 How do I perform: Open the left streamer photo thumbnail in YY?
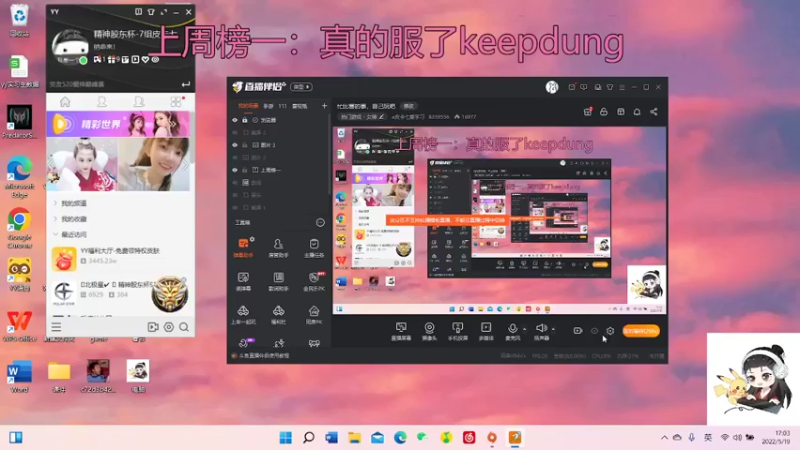[82, 164]
